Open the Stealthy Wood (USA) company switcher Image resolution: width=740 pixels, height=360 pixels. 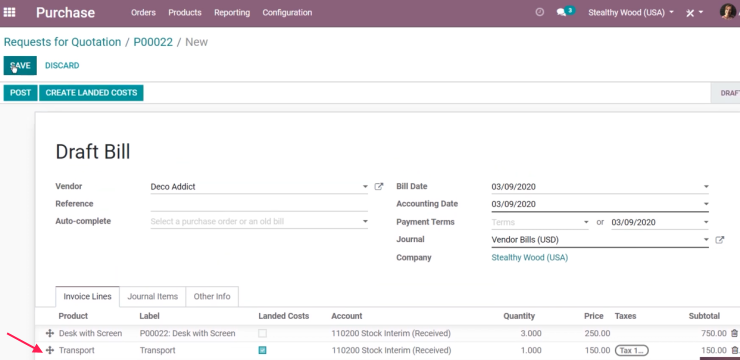[x=631, y=13]
